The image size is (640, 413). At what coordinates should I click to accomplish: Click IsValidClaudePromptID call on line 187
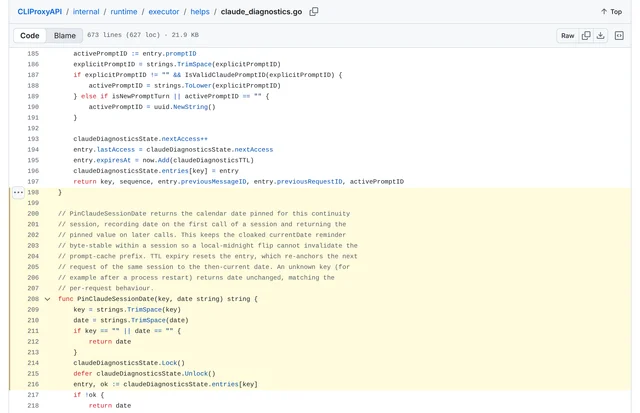click(225, 75)
